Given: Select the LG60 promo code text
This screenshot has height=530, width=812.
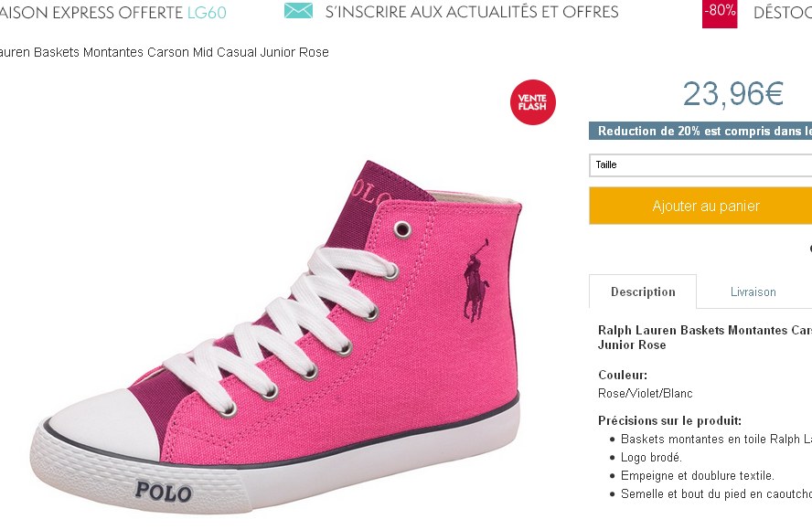Looking at the screenshot, I should coord(208,13).
